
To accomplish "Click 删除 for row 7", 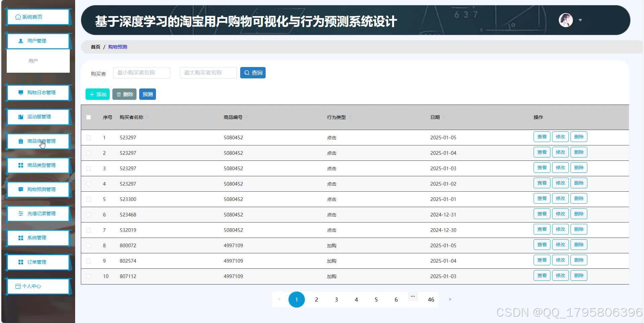I will (x=579, y=229).
